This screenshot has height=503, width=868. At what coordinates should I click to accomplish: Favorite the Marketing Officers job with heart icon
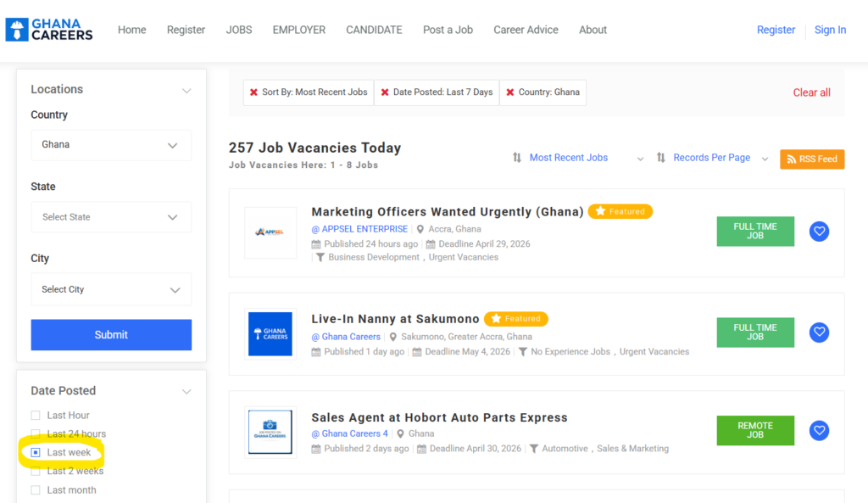(819, 232)
